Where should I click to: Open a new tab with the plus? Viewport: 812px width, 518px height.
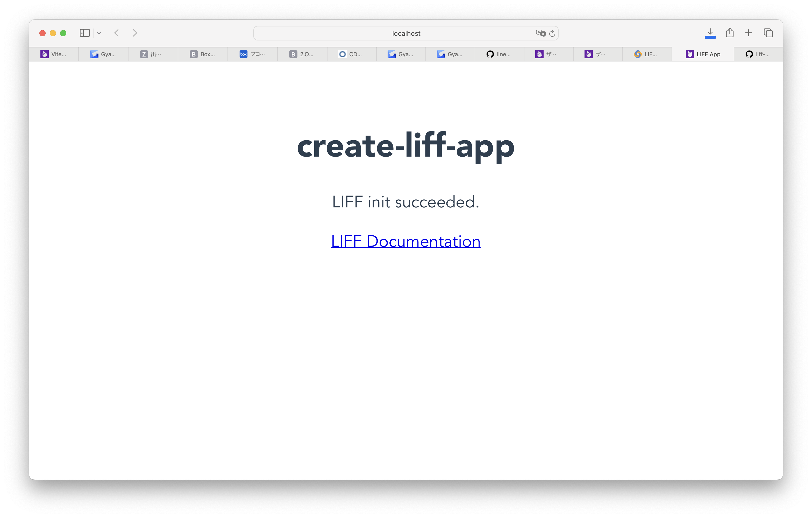[x=749, y=33]
